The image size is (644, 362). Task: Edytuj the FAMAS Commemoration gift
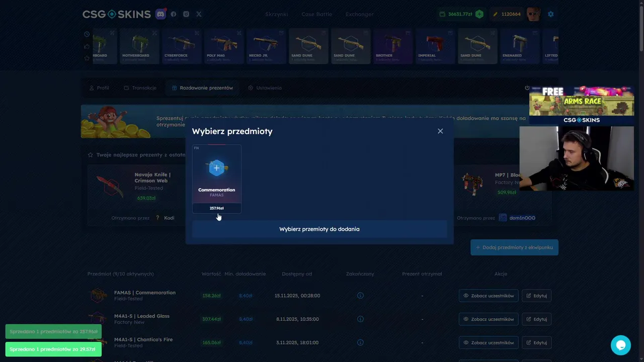pos(536,296)
